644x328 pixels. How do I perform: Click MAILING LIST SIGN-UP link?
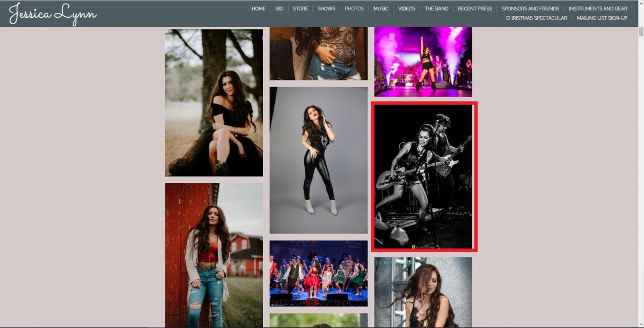(x=602, y=18)
